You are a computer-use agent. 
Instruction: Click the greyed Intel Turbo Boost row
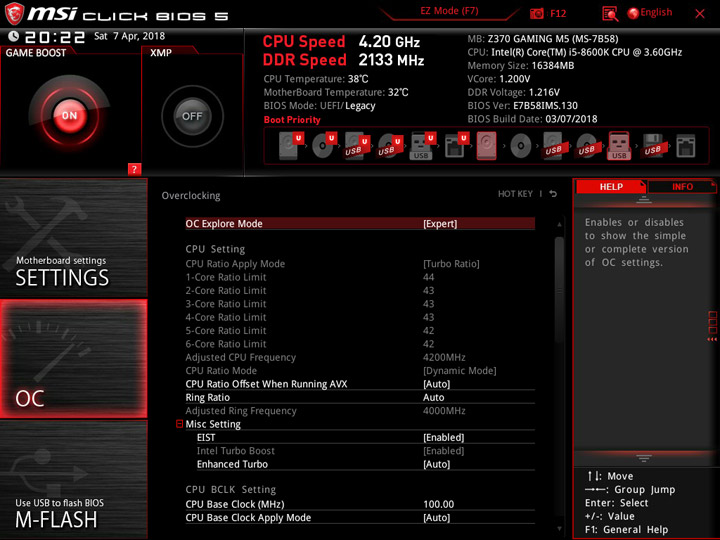(x=366, y=450)
